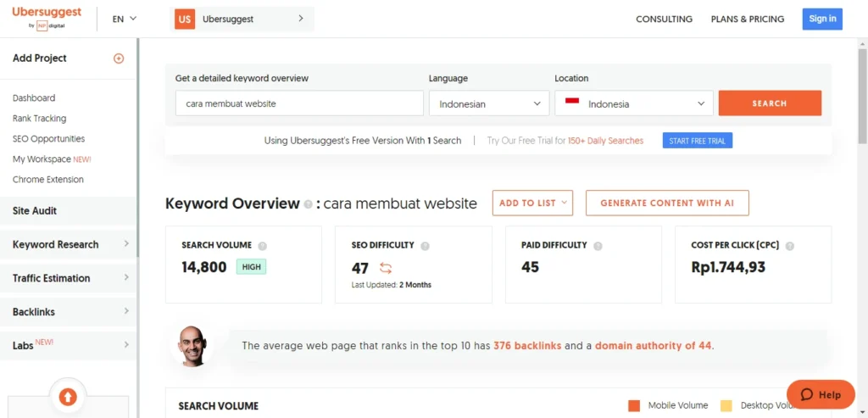Open Chrome Extension page
This screenshot has height=418, width=868.
click(x=48, y=180)
